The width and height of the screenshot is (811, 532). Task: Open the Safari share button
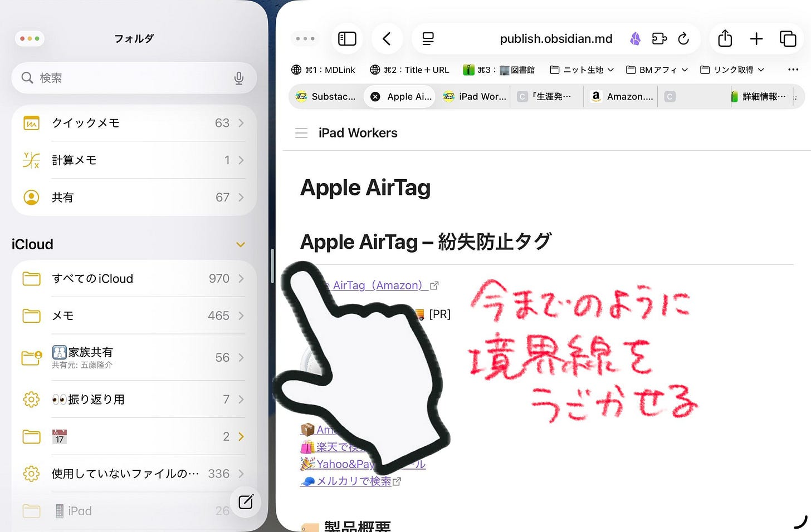[x=725, y=38]
